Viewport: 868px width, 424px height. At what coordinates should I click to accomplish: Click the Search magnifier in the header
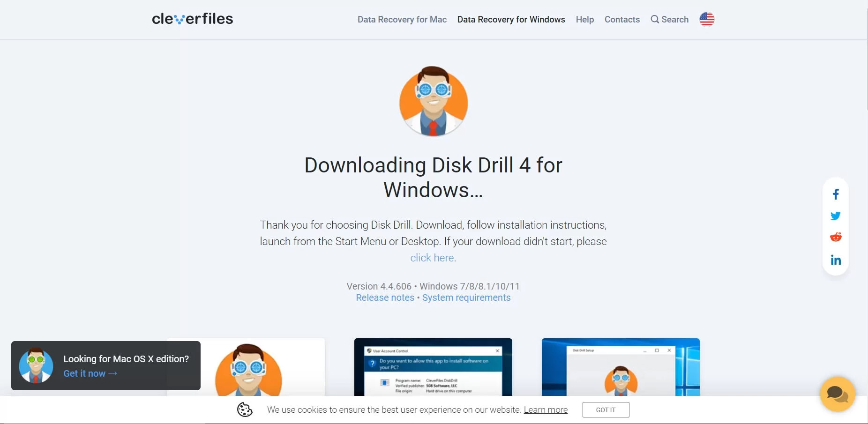point(655,19)
